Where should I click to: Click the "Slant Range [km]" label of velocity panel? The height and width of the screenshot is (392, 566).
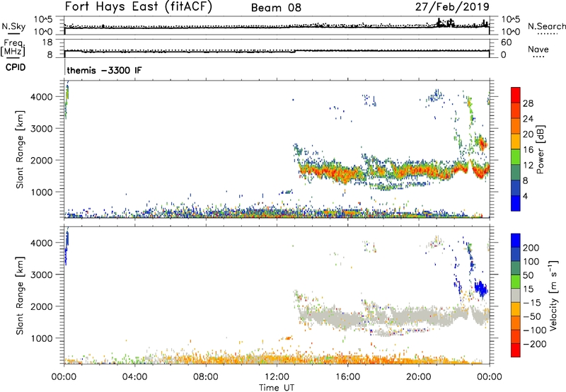click(x=20, y=296)
